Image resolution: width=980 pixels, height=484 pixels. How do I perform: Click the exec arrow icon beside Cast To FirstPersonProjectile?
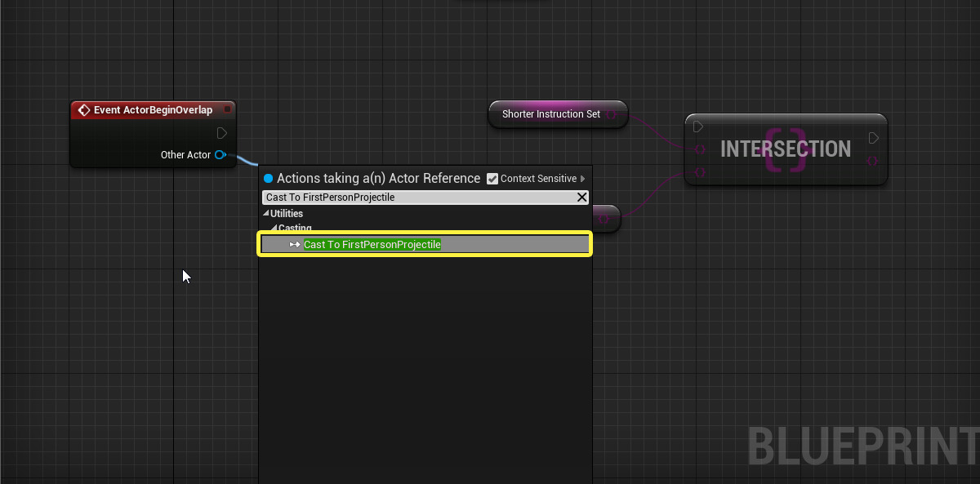(294, 244)
